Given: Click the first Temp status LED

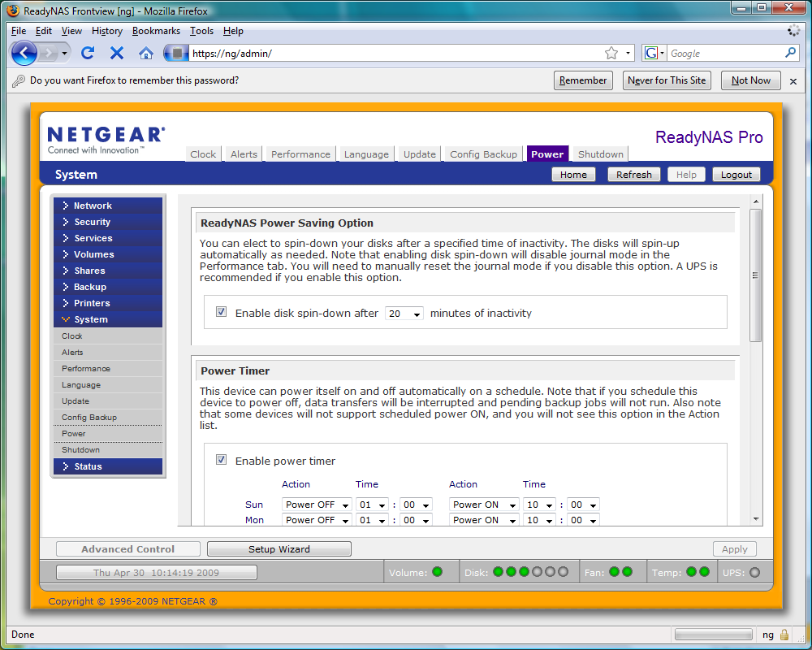Looking at the screenshot, I should [x=691, y=572].
